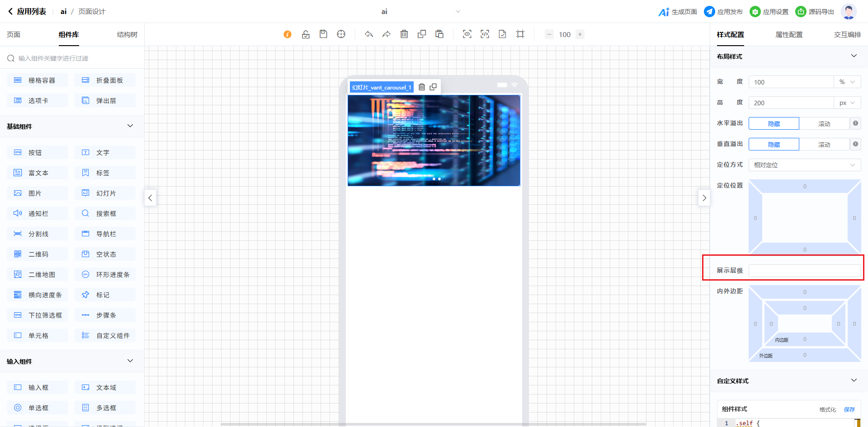Click the save (floppy disk) toolbar icon

pos(323,34)
